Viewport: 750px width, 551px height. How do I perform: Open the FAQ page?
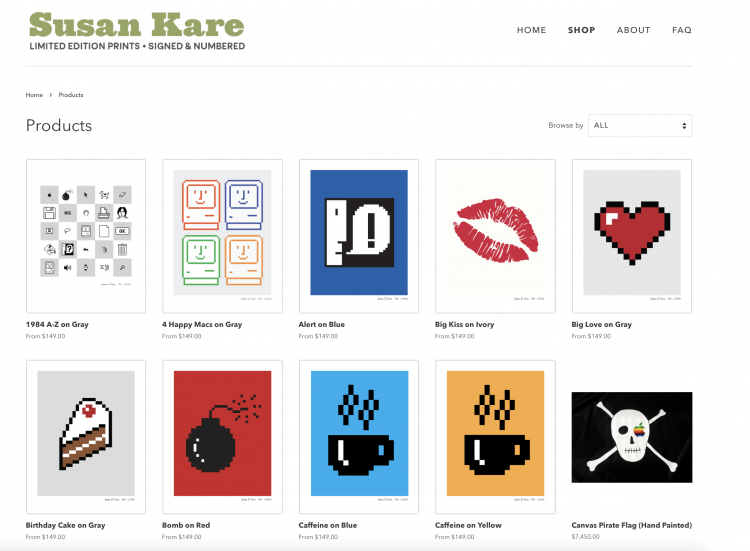(x=682, y=30)
